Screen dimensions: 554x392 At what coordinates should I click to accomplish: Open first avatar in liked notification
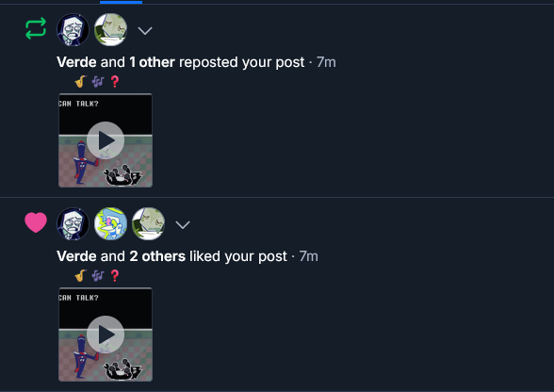click(x=73, y=223)
